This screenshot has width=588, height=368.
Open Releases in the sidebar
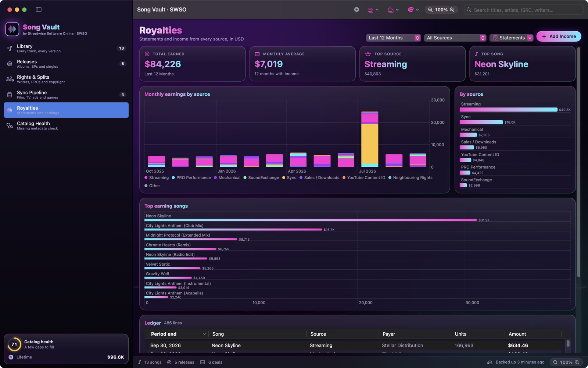pos(66,64)
